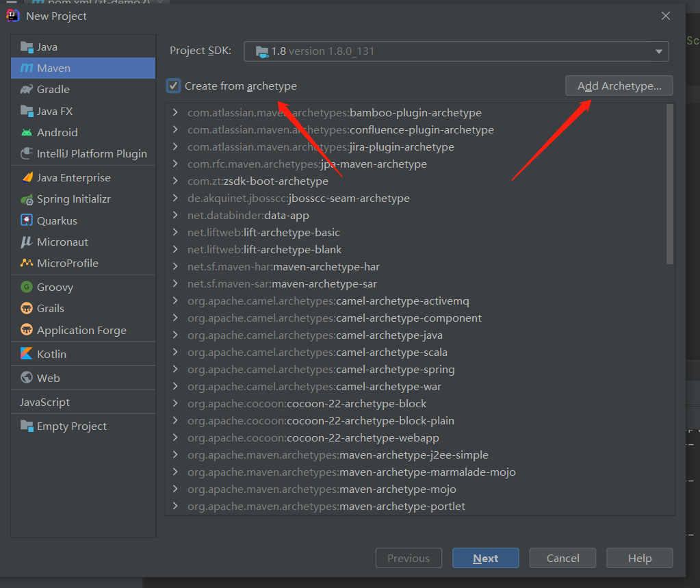Choose the Gradle elephant icon

pyautogui.click(x=27, y=89)
